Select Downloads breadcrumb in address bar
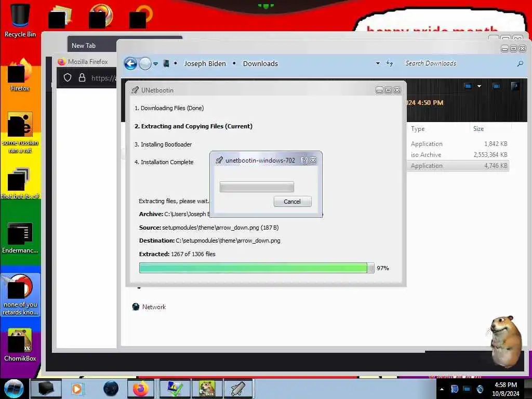Image resolution: width=532 pixels, height=399 pixels. [x=260, y=63]
